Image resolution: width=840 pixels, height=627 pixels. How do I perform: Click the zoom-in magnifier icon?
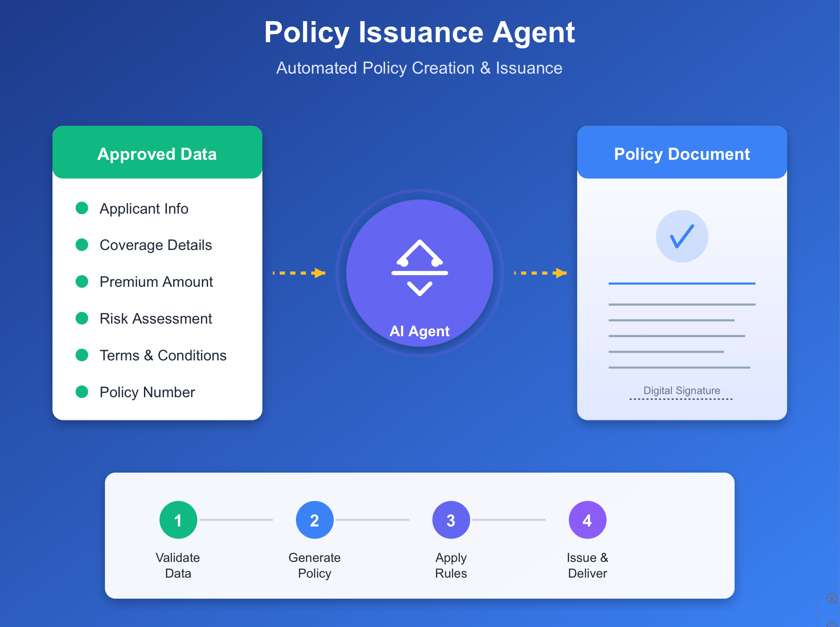coord(832,598)
